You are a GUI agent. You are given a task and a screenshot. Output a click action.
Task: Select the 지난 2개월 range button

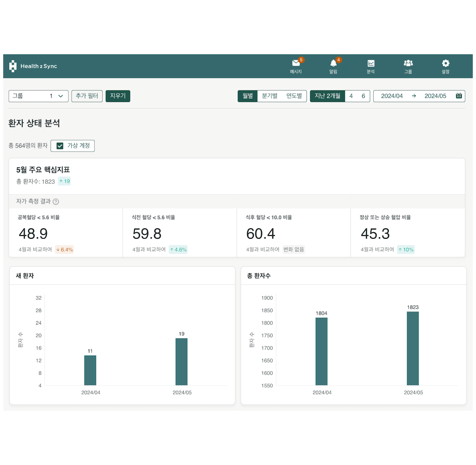click(x=327, y=96)
